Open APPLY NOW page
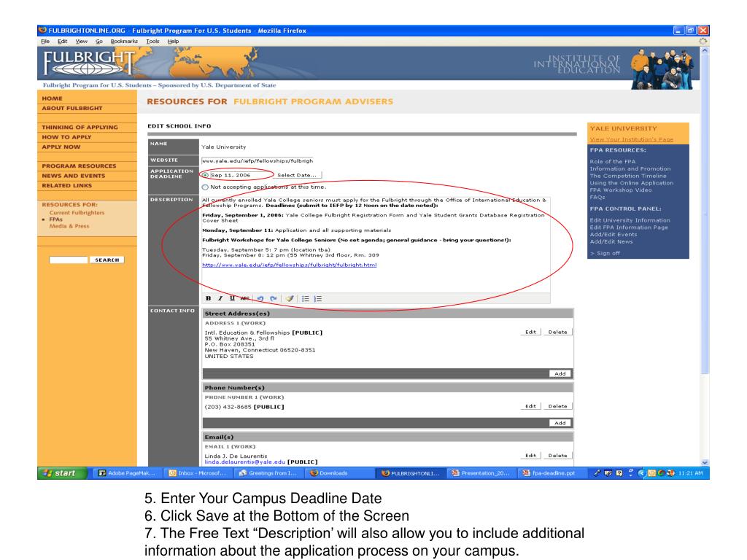This screenshot has width=747, height=560. coord(61,147)
